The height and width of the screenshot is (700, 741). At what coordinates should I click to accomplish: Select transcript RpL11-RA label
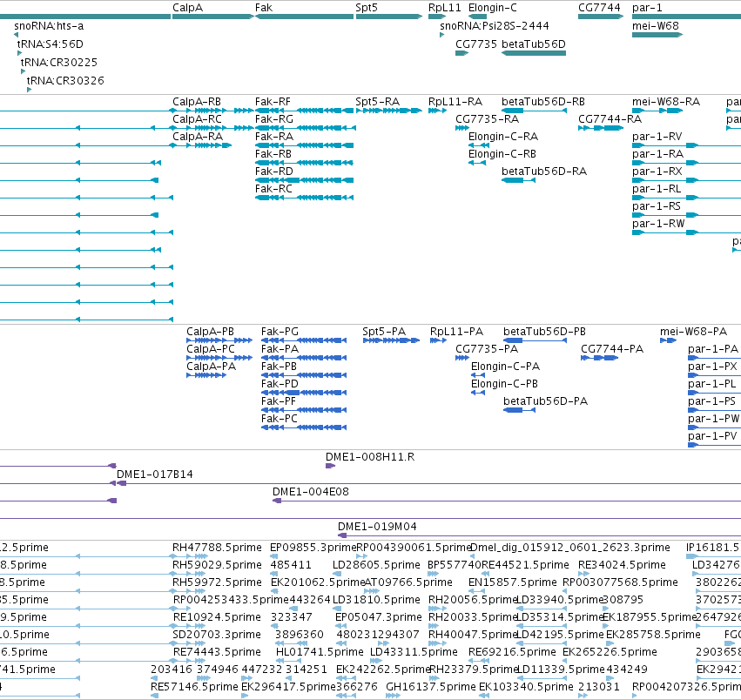click(455, 102)
